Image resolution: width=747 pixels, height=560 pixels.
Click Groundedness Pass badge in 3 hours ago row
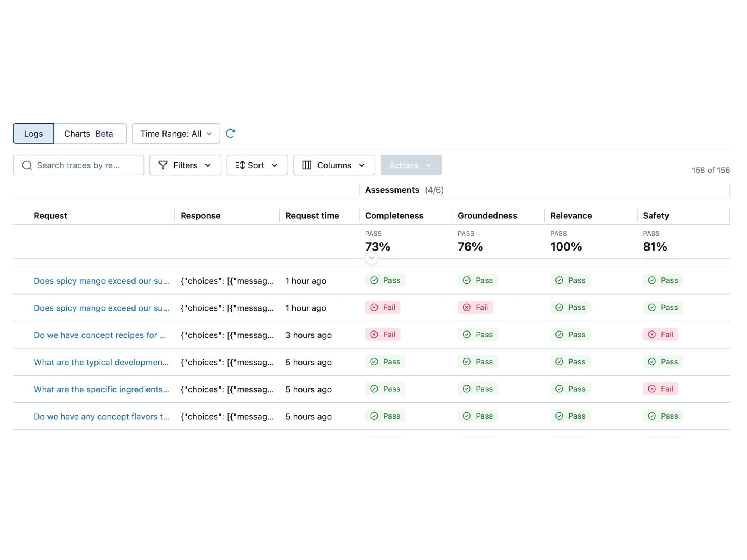click(x=478, y=335)
